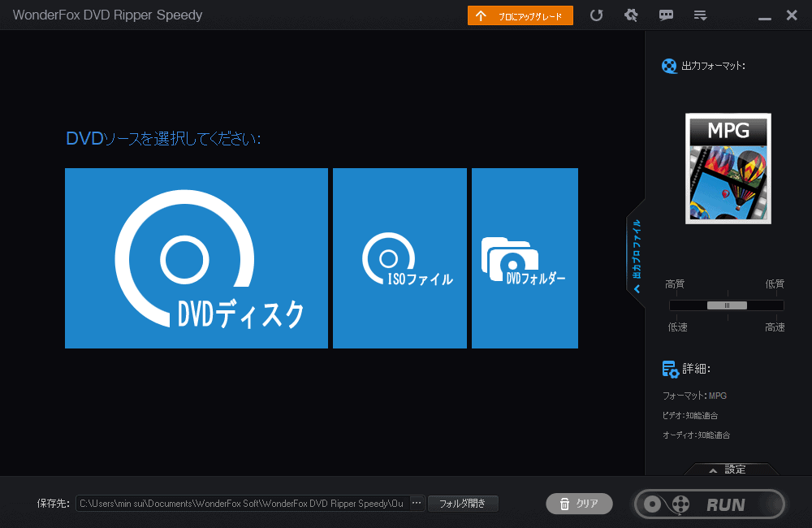Select the ISOファイル source tile
Image resolution: width=812 pixels, height=528 pixels.
400,258
